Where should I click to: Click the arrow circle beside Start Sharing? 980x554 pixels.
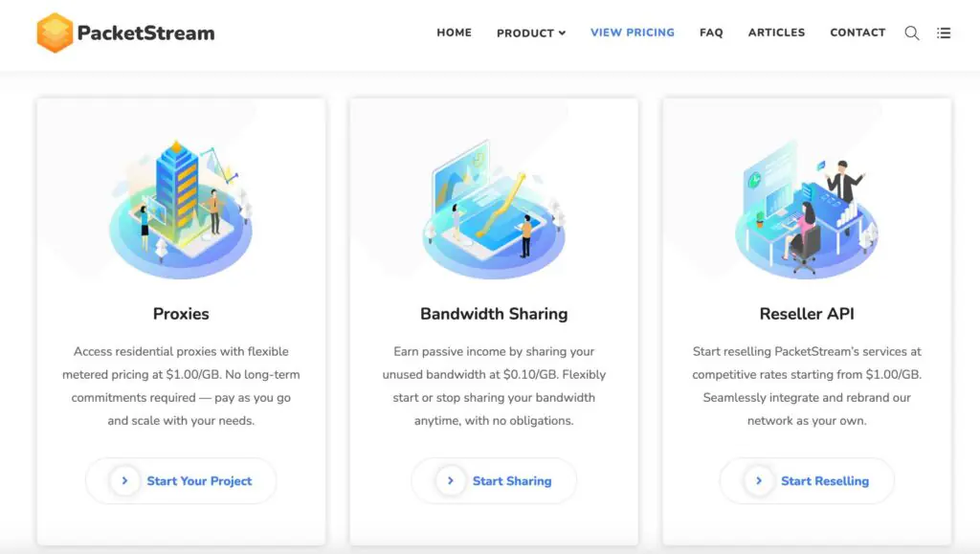tap(451, 481)
